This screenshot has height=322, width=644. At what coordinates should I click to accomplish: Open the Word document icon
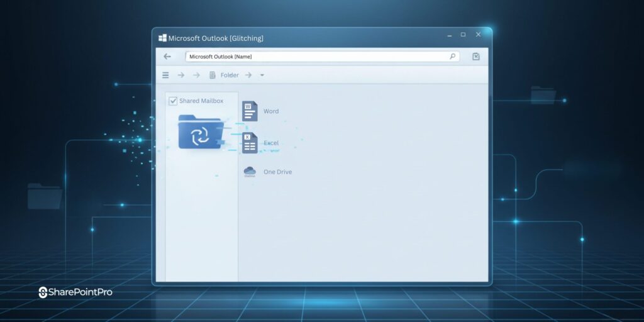pyautogui.click(x=250, y=111)
